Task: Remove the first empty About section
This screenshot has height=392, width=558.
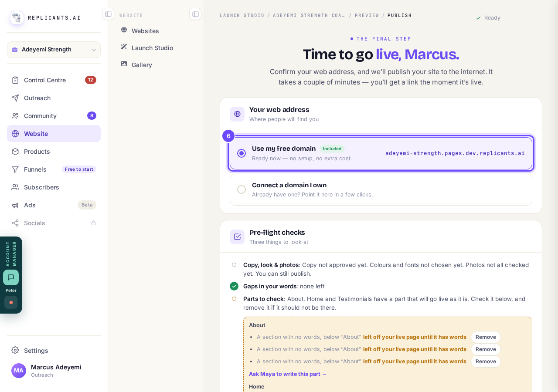Action: pos(486,337)
